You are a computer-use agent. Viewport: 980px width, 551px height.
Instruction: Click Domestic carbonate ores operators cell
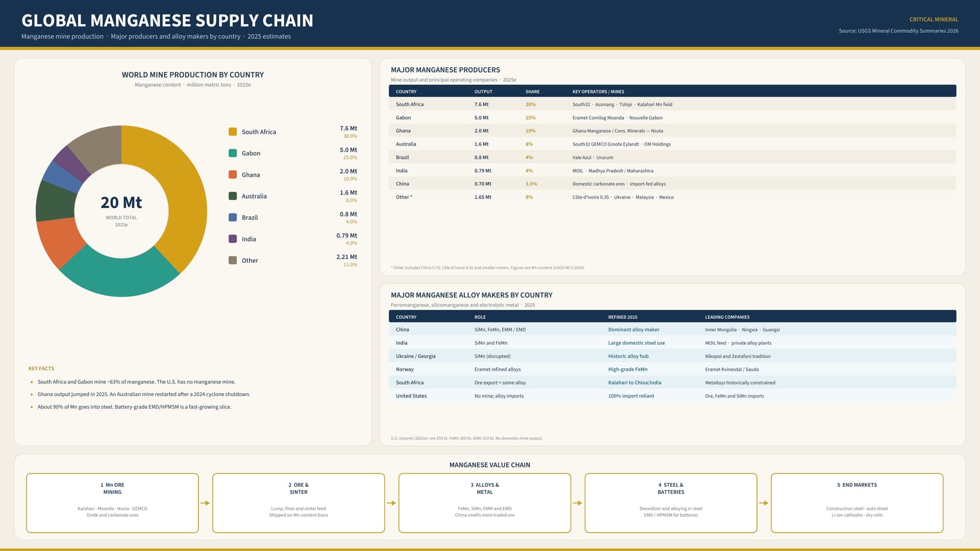tap(619, 184)
